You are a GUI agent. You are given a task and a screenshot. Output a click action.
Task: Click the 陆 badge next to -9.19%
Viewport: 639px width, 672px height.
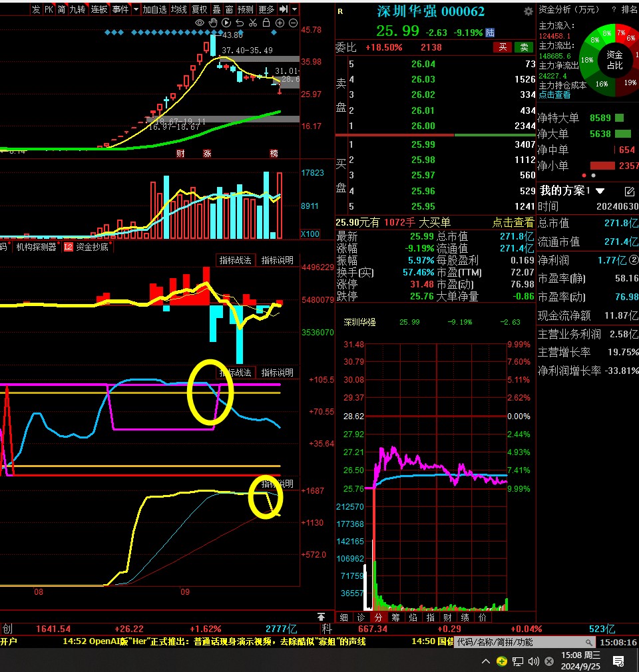tap(490, 33)
